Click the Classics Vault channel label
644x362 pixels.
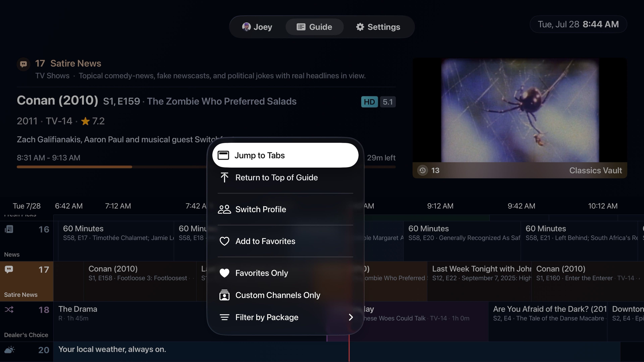(595, 170)
